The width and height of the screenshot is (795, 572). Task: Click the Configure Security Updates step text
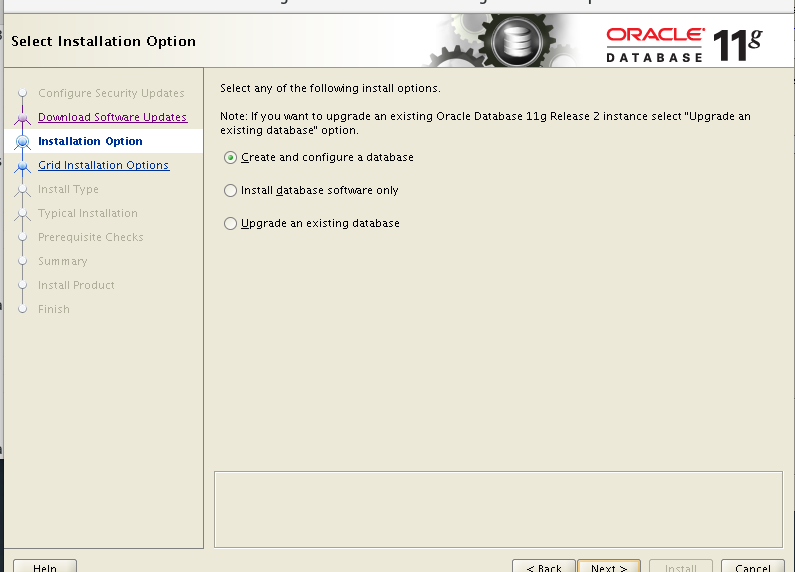[x=111, y=93]
